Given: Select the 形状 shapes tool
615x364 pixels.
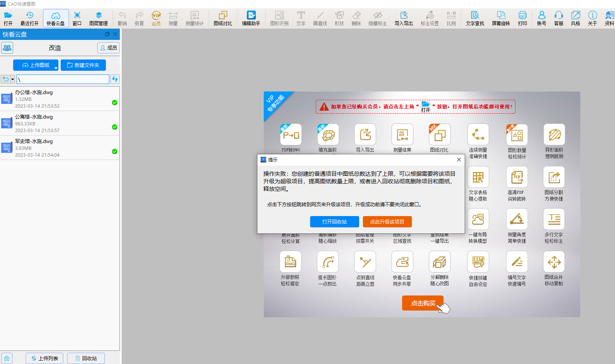Looking at the screenshot, I should point(339,18).
